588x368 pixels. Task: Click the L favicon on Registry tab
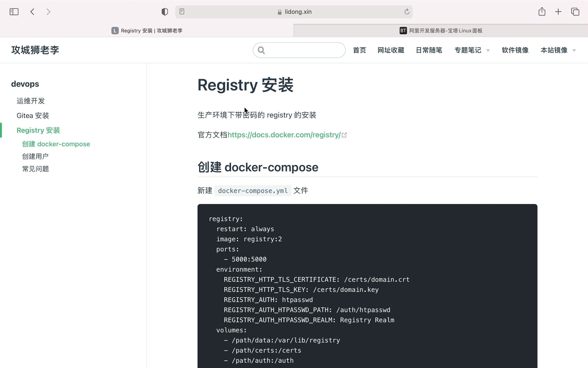115,31
